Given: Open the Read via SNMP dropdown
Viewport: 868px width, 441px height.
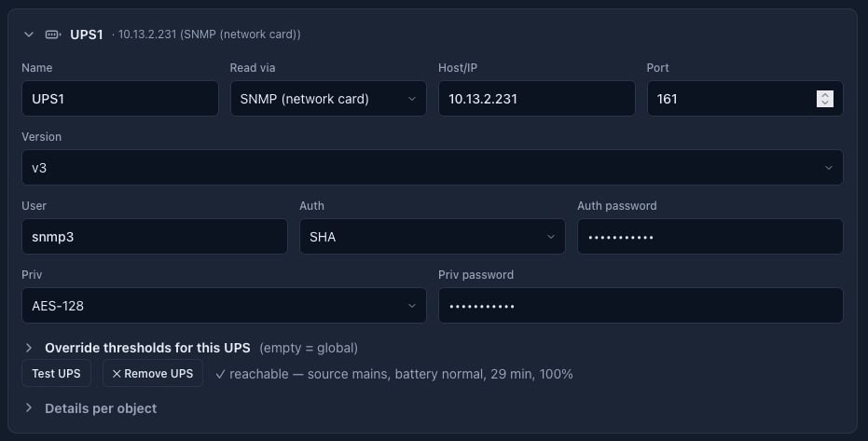Looking at the screenshot, I should (x=328, y=99).
